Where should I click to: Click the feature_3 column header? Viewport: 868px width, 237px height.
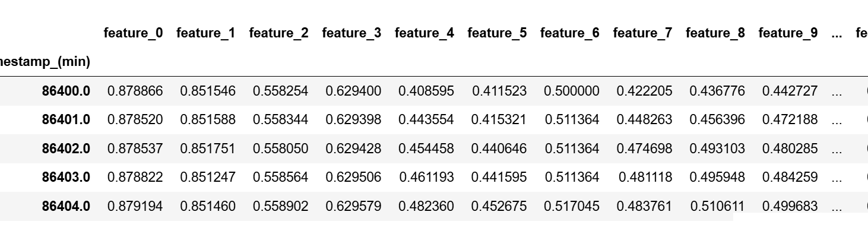tap(352, 33)
